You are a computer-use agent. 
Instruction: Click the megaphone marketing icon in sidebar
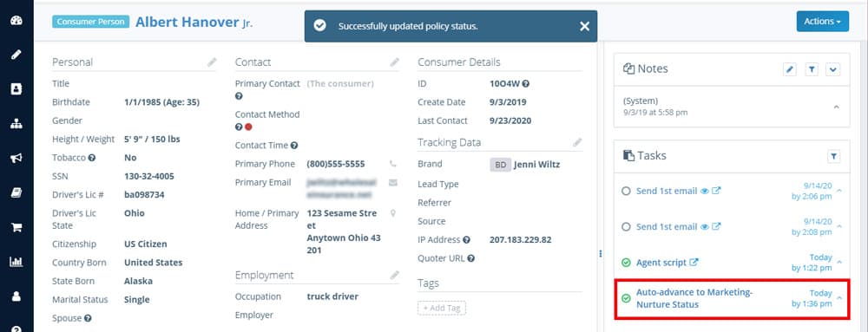point(16,158)
